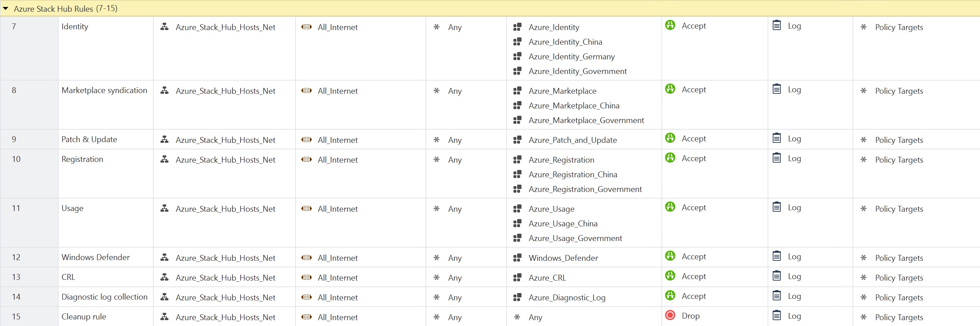The image size is (980, 326).
Task: Click Accept action text in rule 10
Action: click(x=694, y=159)
